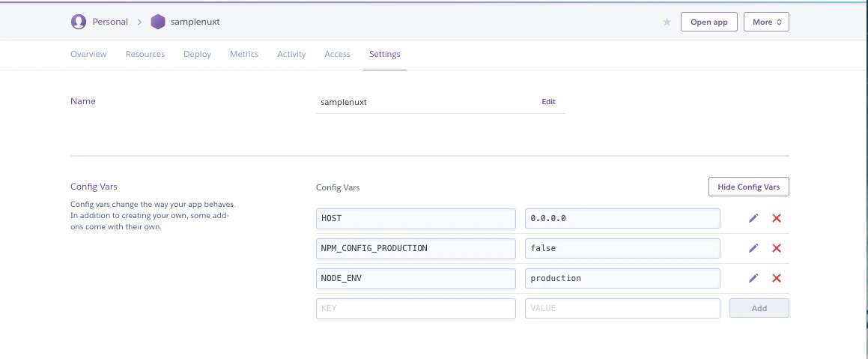Image resolution: width=868 pixels, height=359 pixels.
Task: Click the Add config var button
Action: point(759,308)
